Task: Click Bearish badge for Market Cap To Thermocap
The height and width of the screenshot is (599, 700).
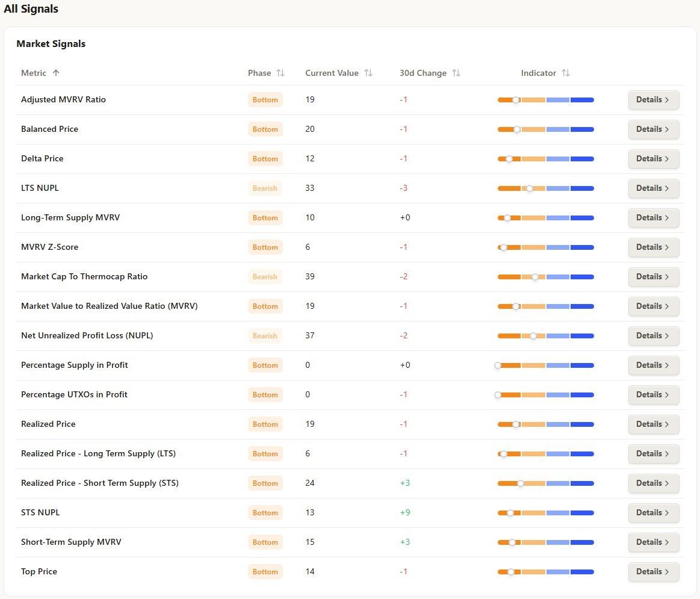Action: coord(265,276)
